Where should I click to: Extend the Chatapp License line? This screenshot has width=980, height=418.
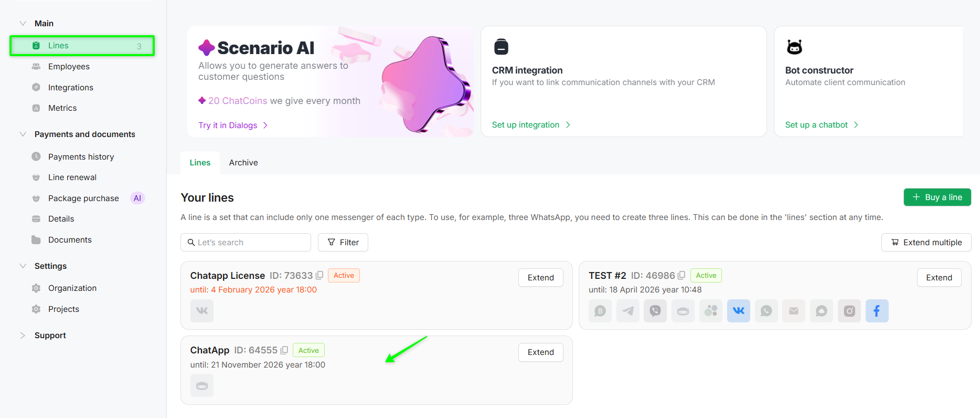[x=540, y=278]
